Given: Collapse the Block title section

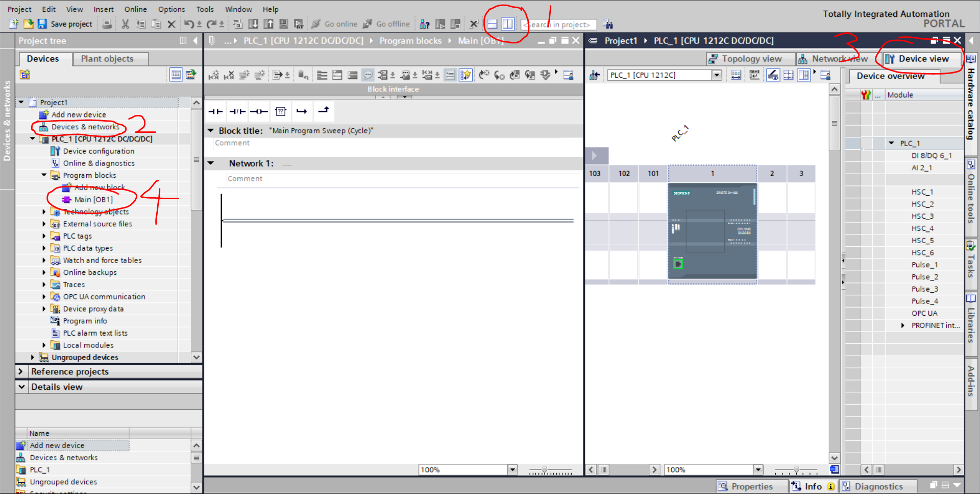Looking at the screenshot, I should tap(210, 131).
